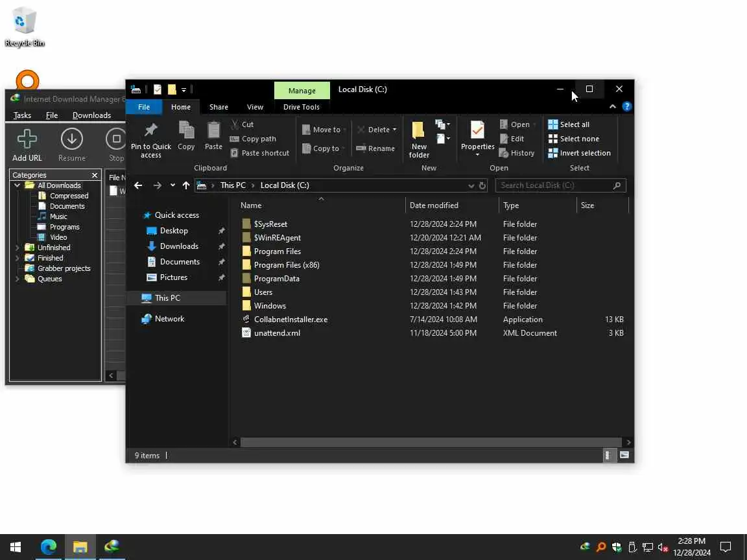The width and height of the screenshot is (747, 560).
Task: Switch to the Share tab
Action: [219, 107]
